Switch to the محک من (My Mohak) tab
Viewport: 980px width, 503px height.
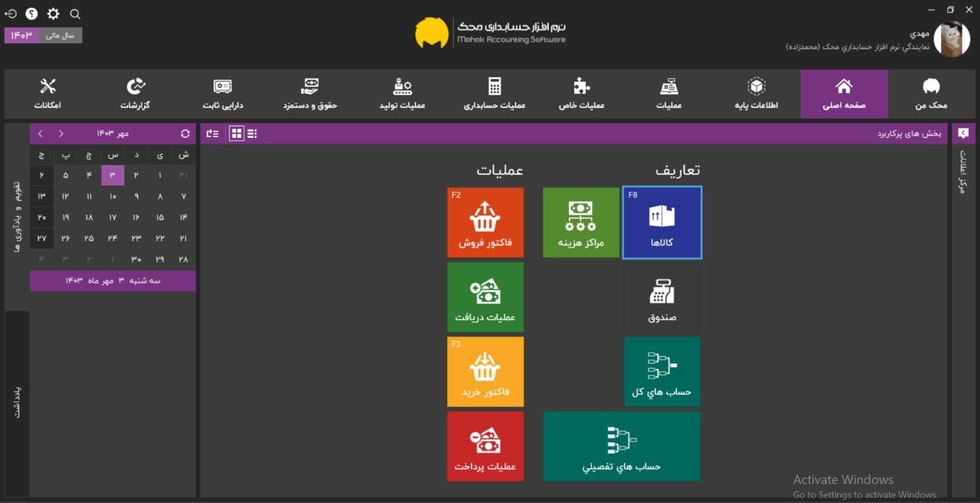coord(931,94)
